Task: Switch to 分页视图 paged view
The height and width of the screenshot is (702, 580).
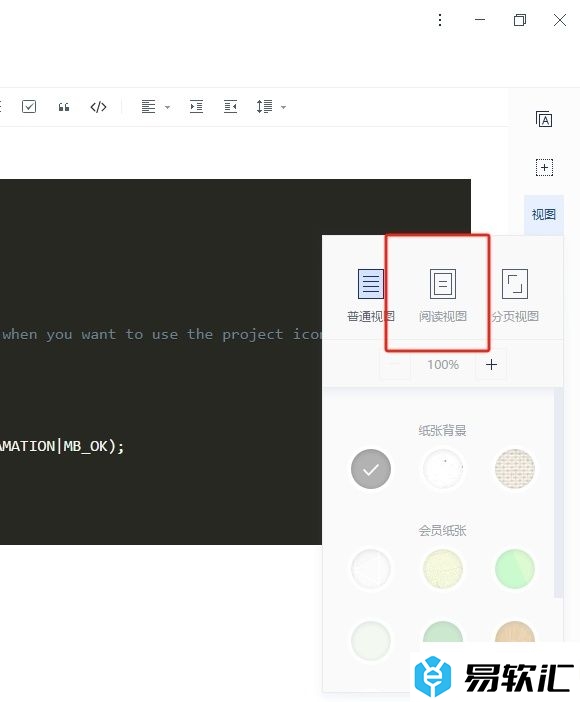Action: pyautogui.click(x=515, y=295)
